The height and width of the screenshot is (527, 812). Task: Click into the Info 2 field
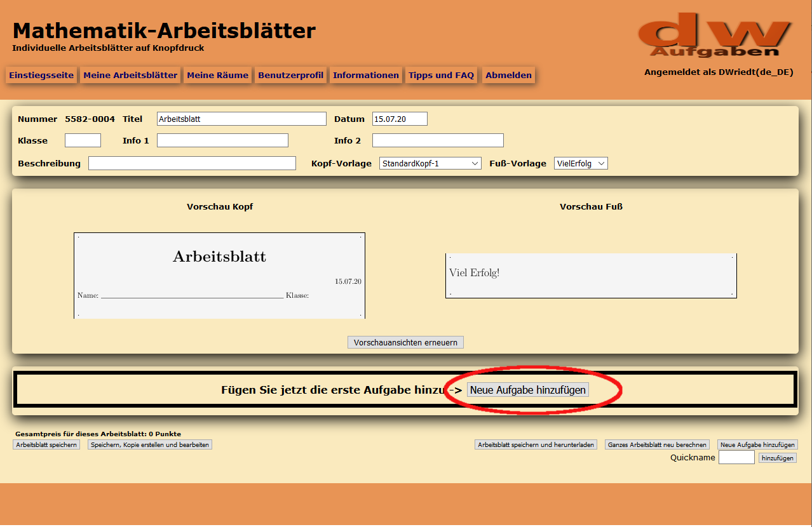tap(438, 140)
